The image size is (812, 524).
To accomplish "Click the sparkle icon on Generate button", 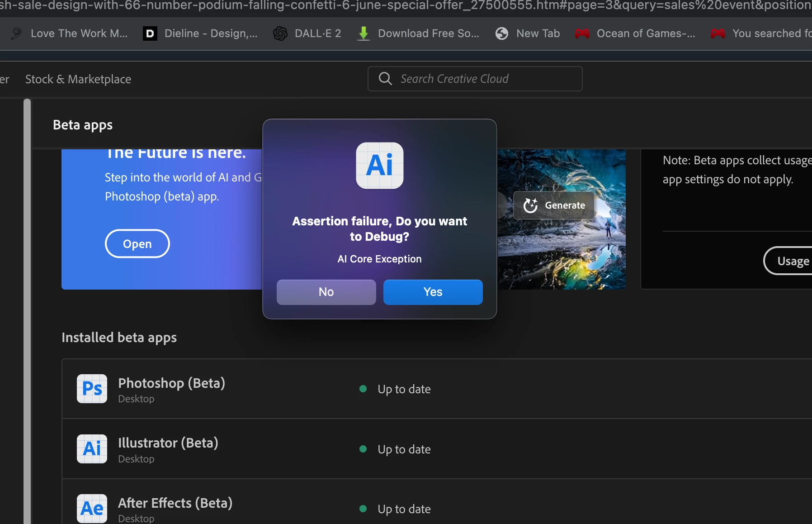I will [x=530, y=205].
